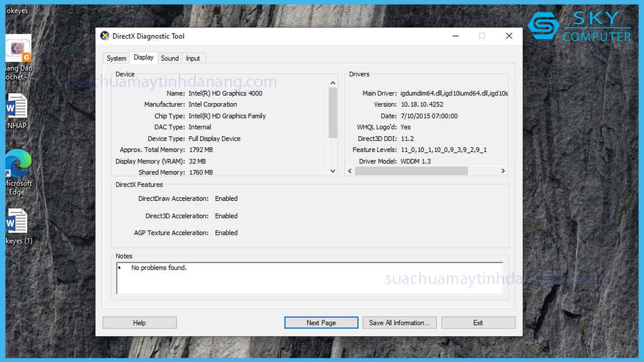Minimize the DirectX Diagnostic Tool window
The width and height of the screenshot is (644, 362).
coord(455,36)
